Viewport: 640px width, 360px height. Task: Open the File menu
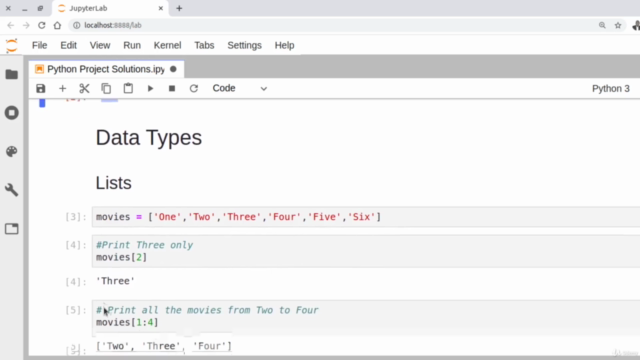coord(40,45)
